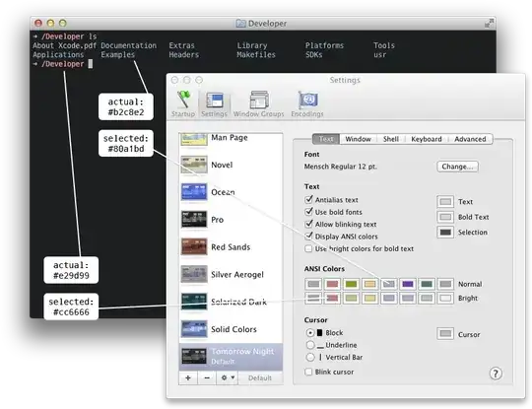The height and width of the screenshot is (409, 532).
Task: Open the gear action menu
Action: click(228, 377)
